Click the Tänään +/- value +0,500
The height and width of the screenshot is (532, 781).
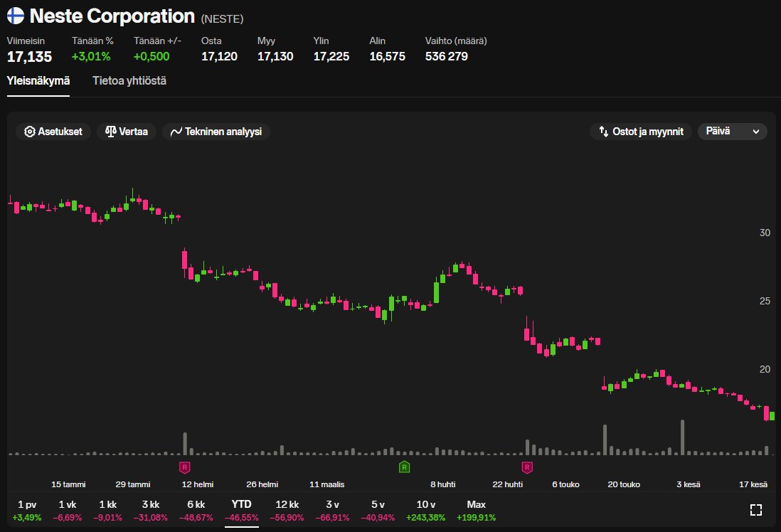point(152,56)
